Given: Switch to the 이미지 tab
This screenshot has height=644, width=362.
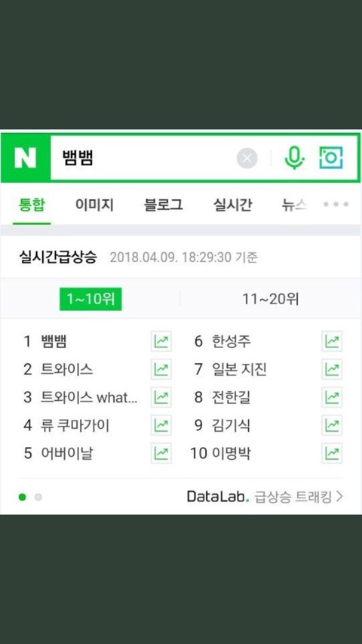Looking at the screenshot, I should (94, 205).
